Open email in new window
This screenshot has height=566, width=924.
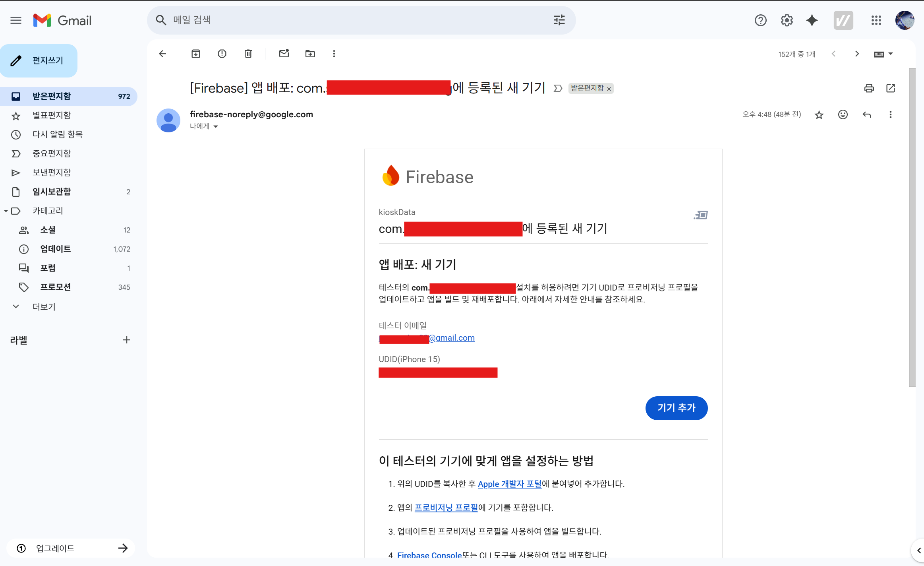click(x=891, y=88)
